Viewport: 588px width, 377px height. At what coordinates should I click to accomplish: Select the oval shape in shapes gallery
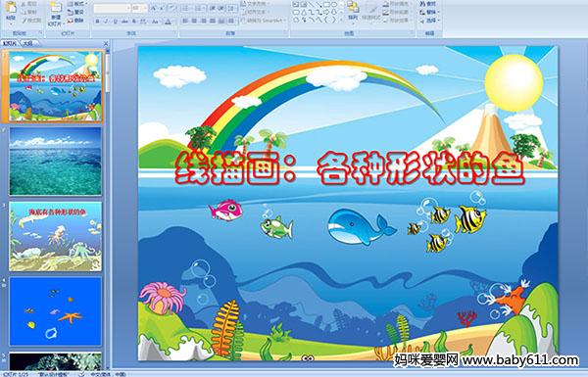[x=334, y=5]
